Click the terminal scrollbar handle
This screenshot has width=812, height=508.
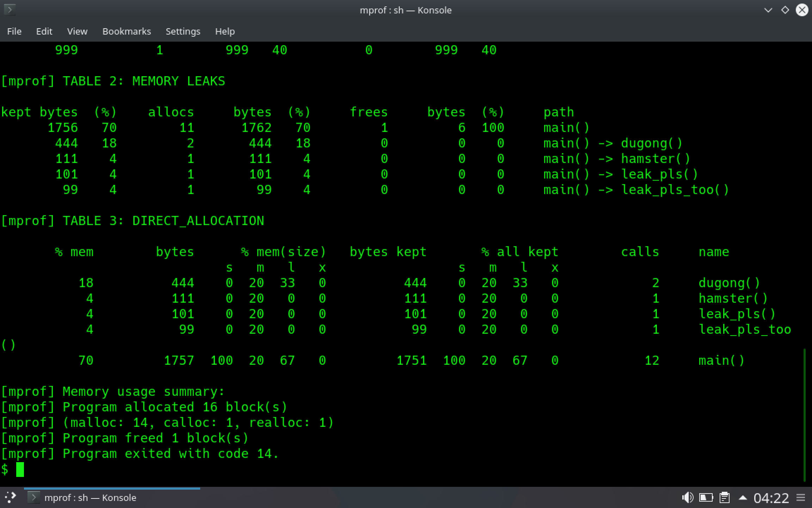click(x=805, y=415)
